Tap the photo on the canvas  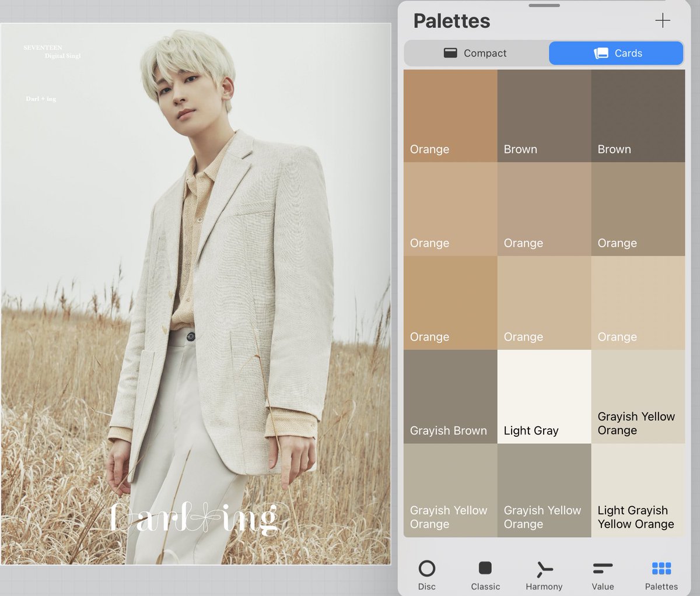point(195,294)
